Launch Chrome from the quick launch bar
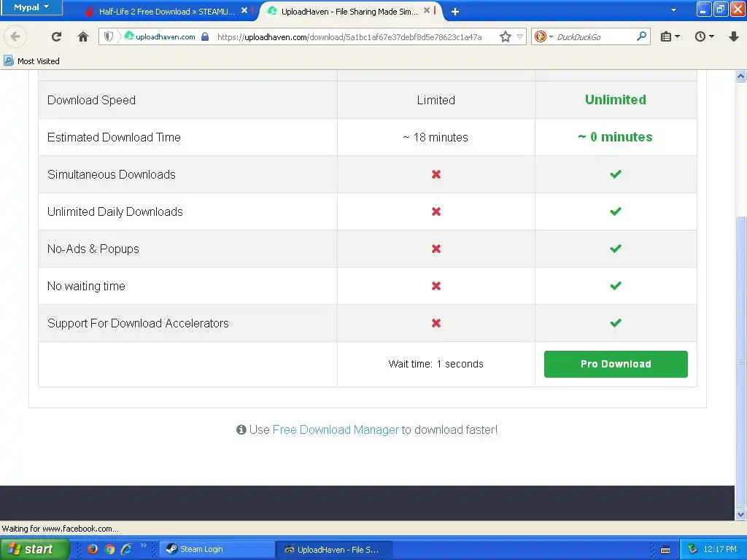Viewport: 747px width, 560px height. [109, 549]
